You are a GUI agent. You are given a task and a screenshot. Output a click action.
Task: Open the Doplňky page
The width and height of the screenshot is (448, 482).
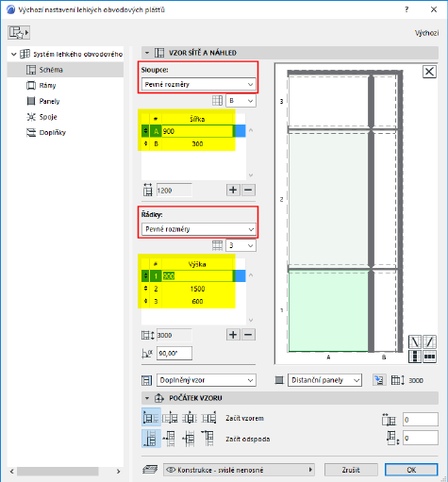[x=53, y=133]
